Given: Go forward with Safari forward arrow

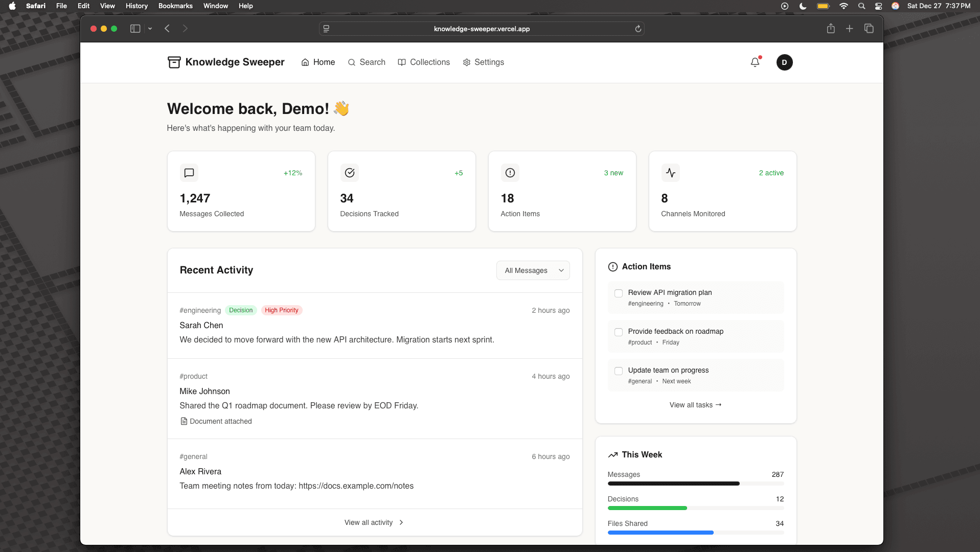Looking at the screenshot, I should pyautogui.click(x=185, y=29).
